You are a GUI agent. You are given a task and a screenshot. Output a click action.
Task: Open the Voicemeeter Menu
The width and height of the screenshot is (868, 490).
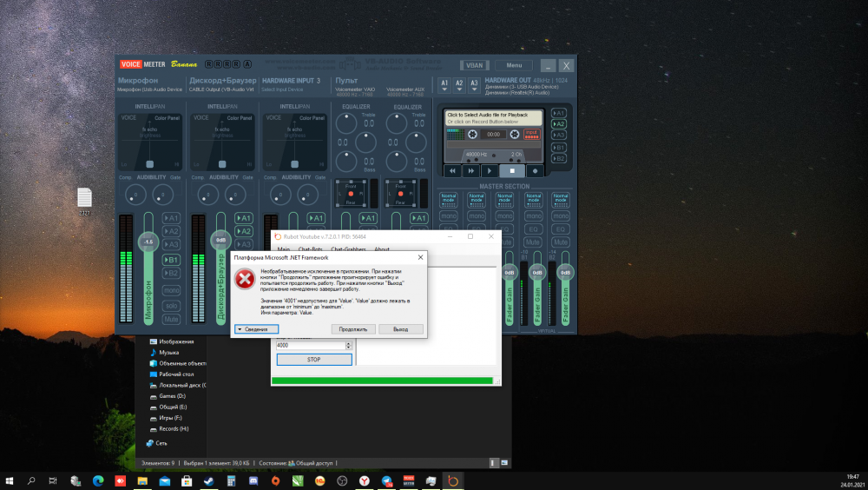click(x=514, y=65)
